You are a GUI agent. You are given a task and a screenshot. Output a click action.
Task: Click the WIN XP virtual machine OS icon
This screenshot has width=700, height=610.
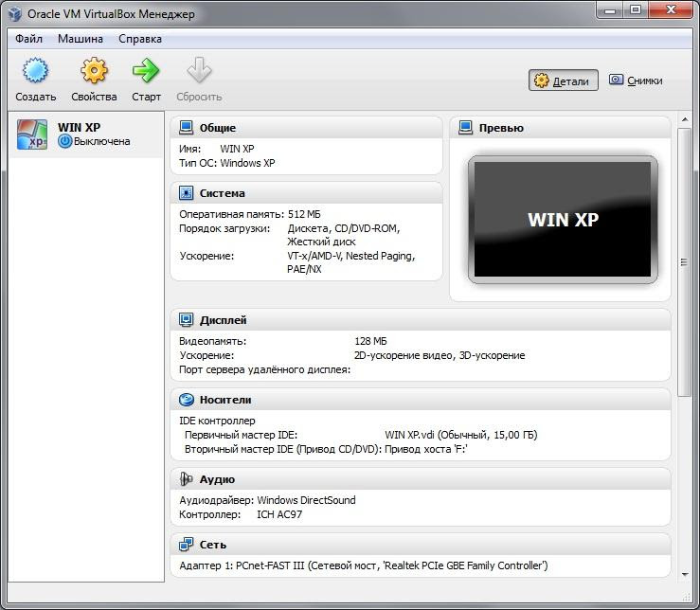31,134
